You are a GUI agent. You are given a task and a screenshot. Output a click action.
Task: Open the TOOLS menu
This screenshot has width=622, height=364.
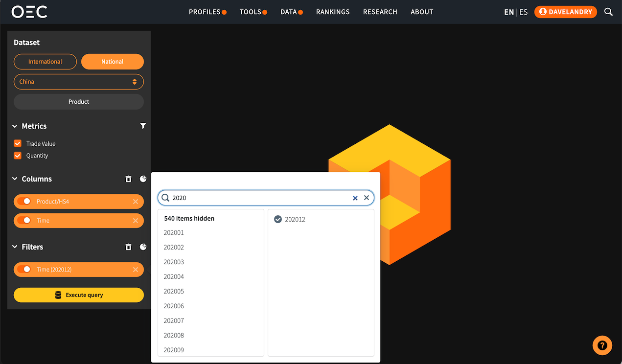click(253, 12)
